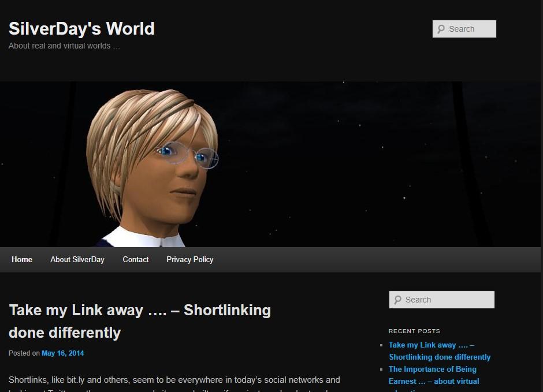This screenshot has width=543, height=392.
Task: Click the post excerpt paragraph mentioning bit.ly
Action: pos(174,380)
